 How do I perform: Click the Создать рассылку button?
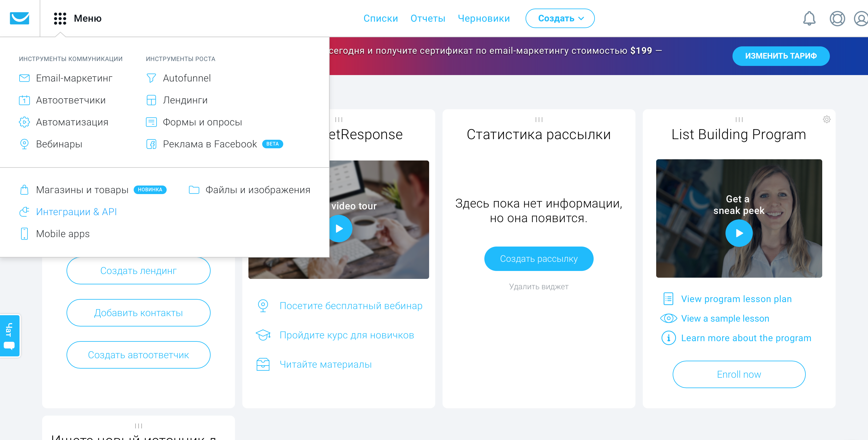click(539, 258)
